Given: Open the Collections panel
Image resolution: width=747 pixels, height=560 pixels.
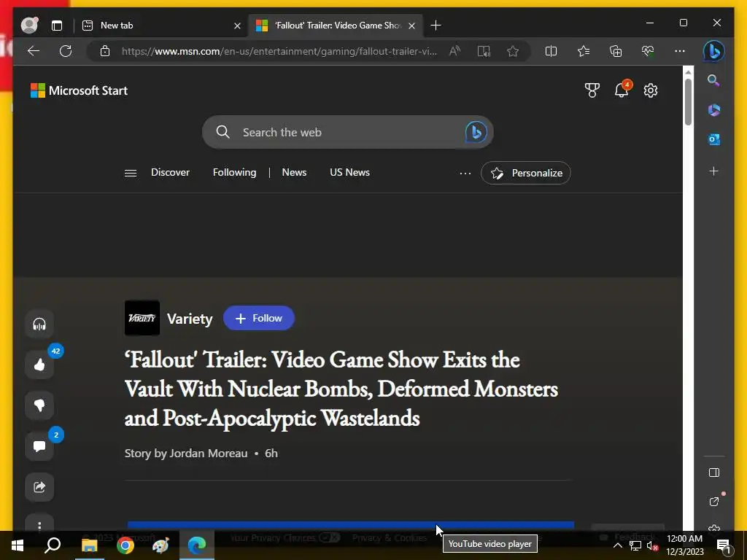Looking at the screenshot, I should (x=616, y=51).
